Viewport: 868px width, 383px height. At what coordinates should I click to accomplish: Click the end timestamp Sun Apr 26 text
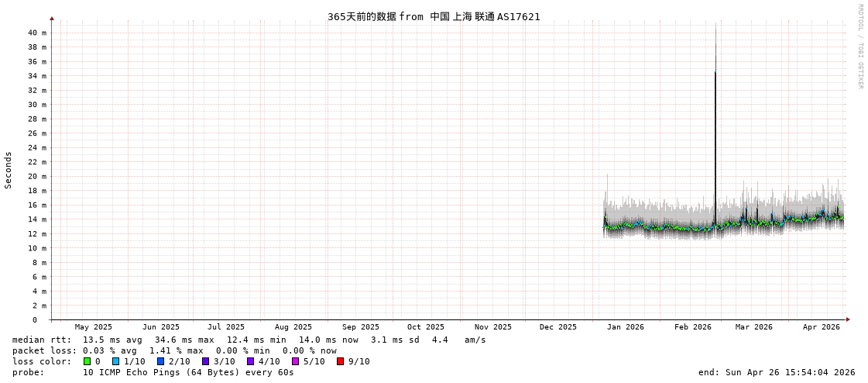tap(777, 372)
